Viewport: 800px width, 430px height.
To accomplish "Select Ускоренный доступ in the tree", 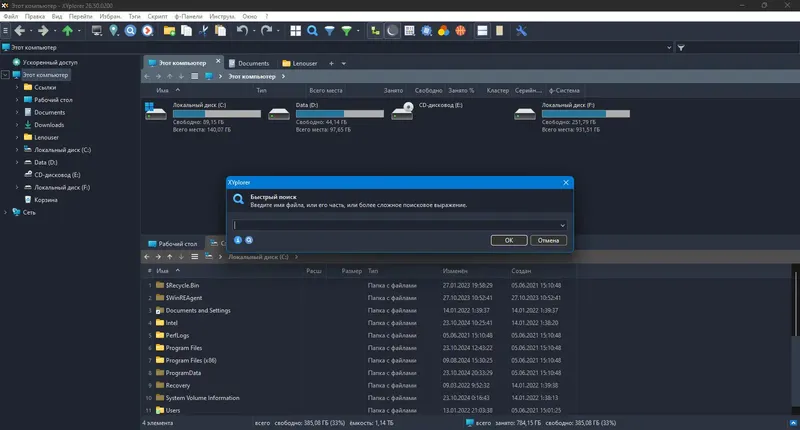I will tap(50, 62).
